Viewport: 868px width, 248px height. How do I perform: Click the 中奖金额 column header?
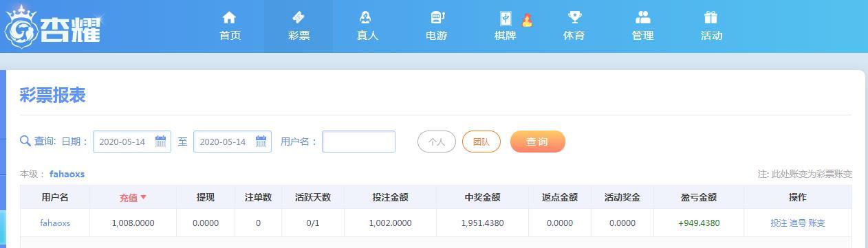(x=482, y=197)
